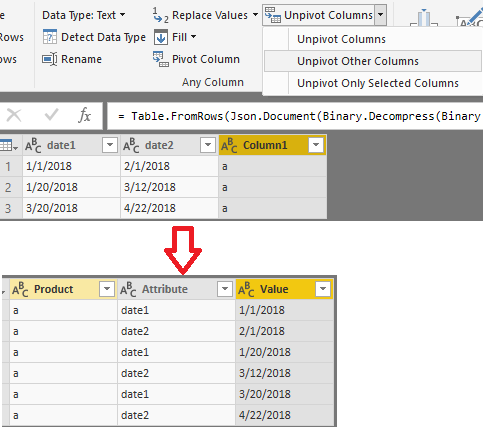This screenshot has height=428, width=483.
Task: Open the date1 column filter dropdown
Action: pos(110,145)
